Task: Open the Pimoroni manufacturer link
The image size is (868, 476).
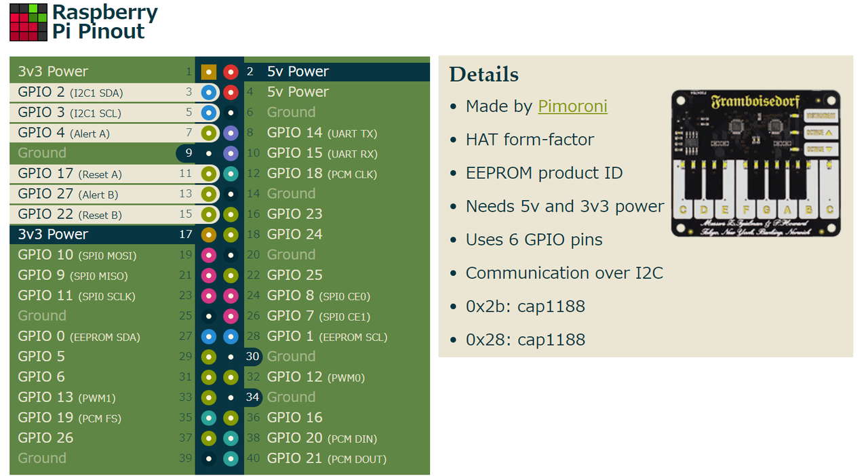Action: point(572,106)
